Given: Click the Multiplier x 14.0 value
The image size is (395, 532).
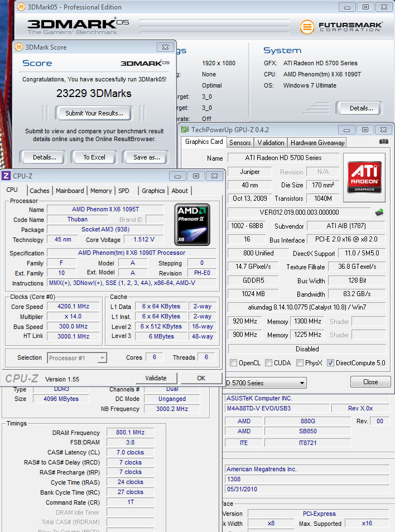Looking at the screenshot, I should tap(73, 317).
